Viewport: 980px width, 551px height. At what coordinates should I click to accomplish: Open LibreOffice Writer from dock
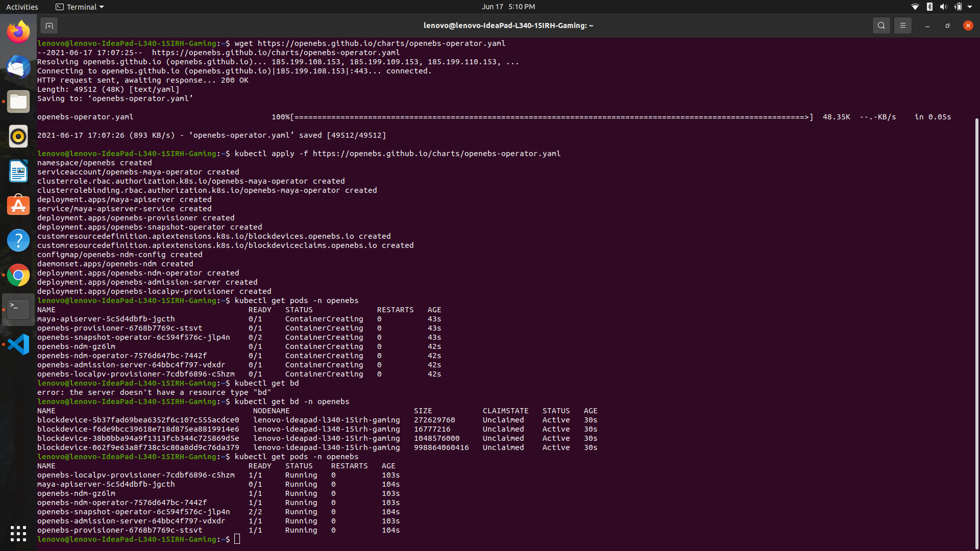click(x=18, y=171)
